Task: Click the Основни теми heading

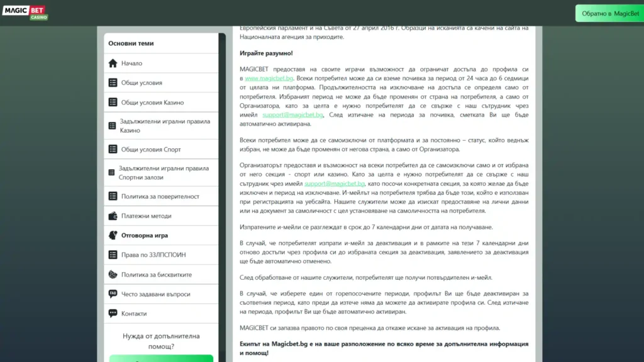Action: click(x=131, y=43)
